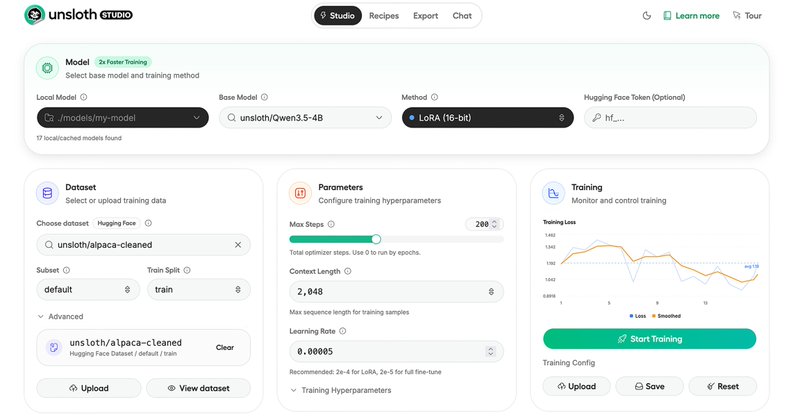
Task: Show info for Max Steps
Action: click(x=331, y=224)
